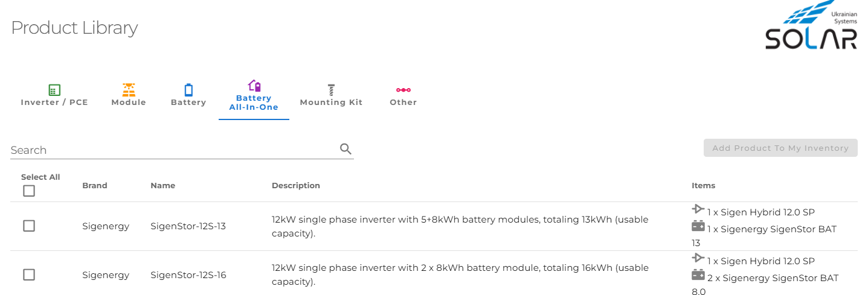868x295 pixels.
Task: Click Add Product To My Inventory button
Action: click(780, 148)
